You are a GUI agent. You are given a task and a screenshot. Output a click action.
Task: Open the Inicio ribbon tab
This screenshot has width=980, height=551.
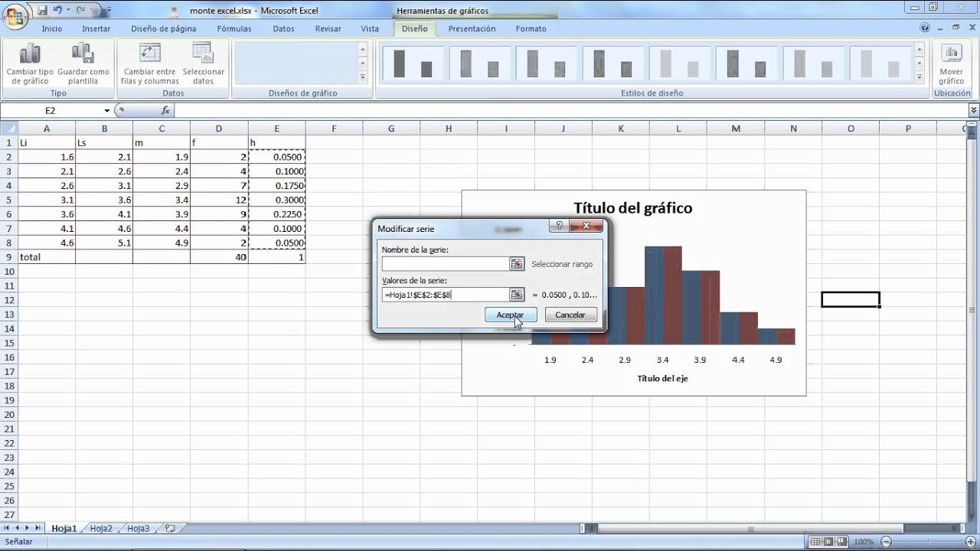click(52, 28)
